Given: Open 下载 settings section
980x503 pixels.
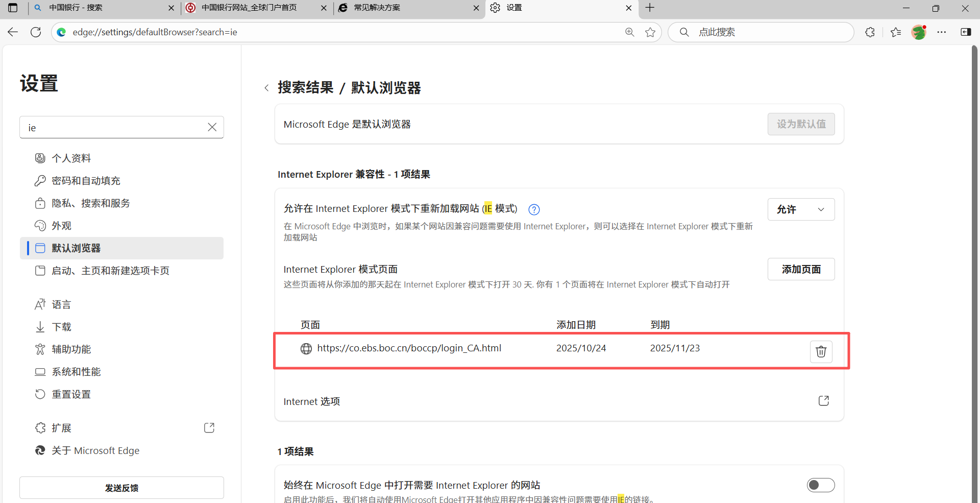Looking at the screenshot, I should coord(121,327).
